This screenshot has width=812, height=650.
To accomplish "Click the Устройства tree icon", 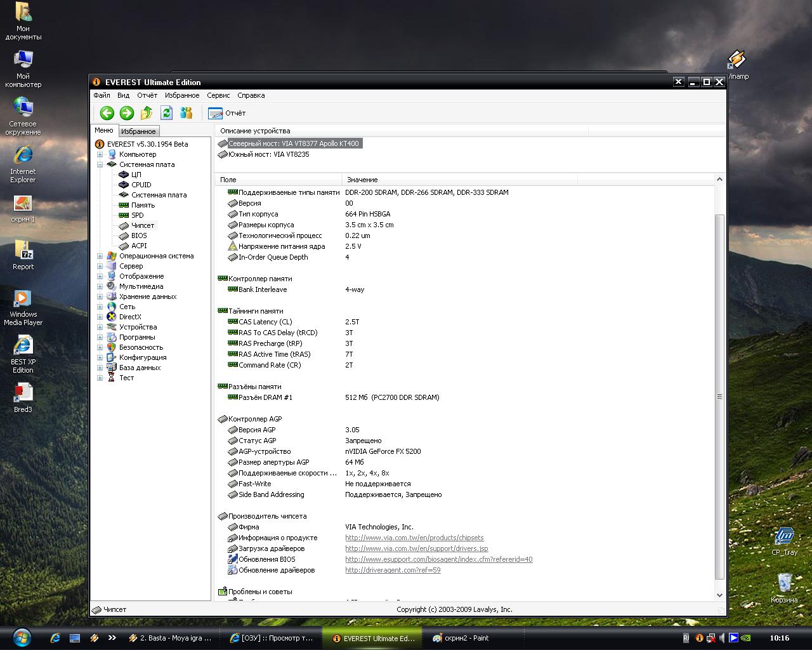I will [x=112, y=327].
